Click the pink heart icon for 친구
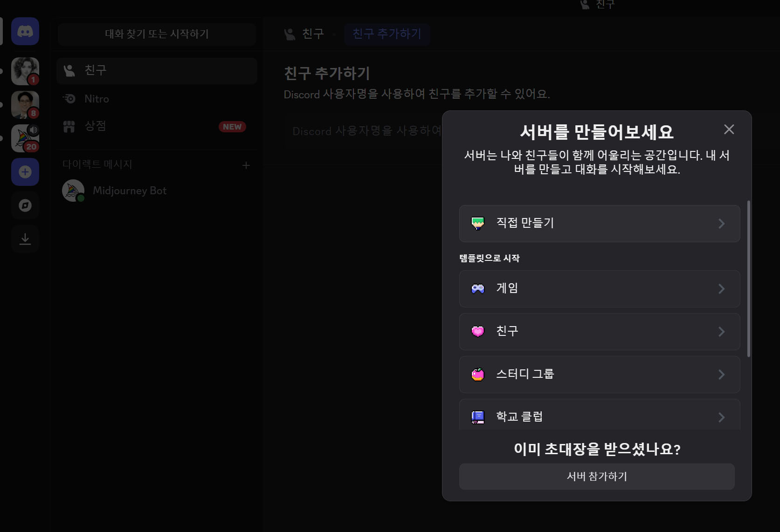Image resolution: width=780 pixels, height=532 pixels. tap(478, 332)
